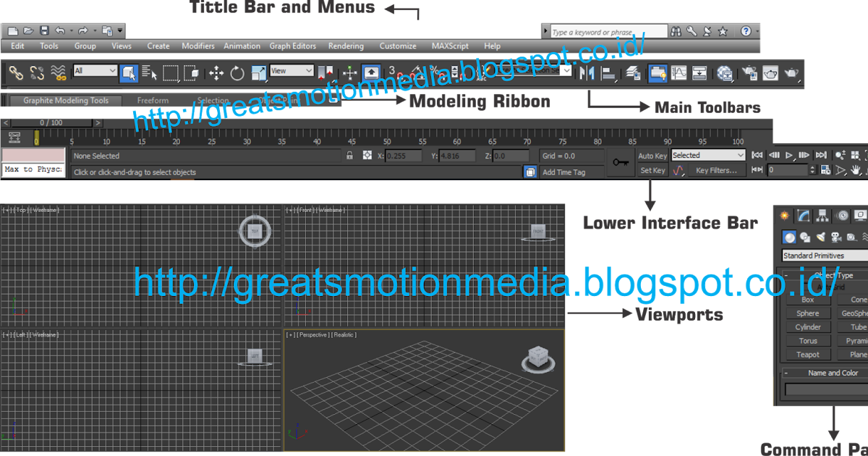Screen dimensions: 868x456
Task: Create a Teapot primitive
Action: (807, 354)
